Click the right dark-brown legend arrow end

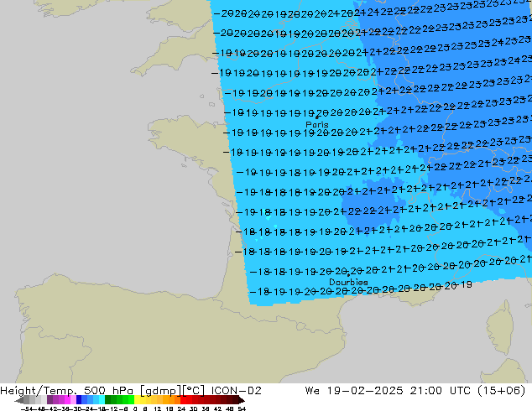coord(242,400)
